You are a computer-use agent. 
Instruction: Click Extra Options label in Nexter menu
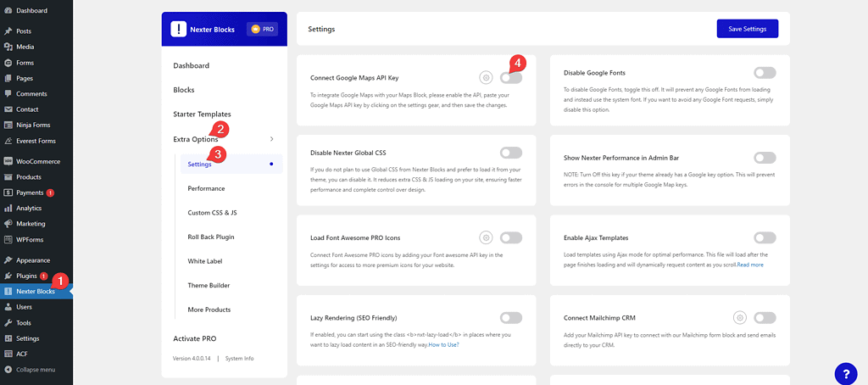tap(196, 139)
